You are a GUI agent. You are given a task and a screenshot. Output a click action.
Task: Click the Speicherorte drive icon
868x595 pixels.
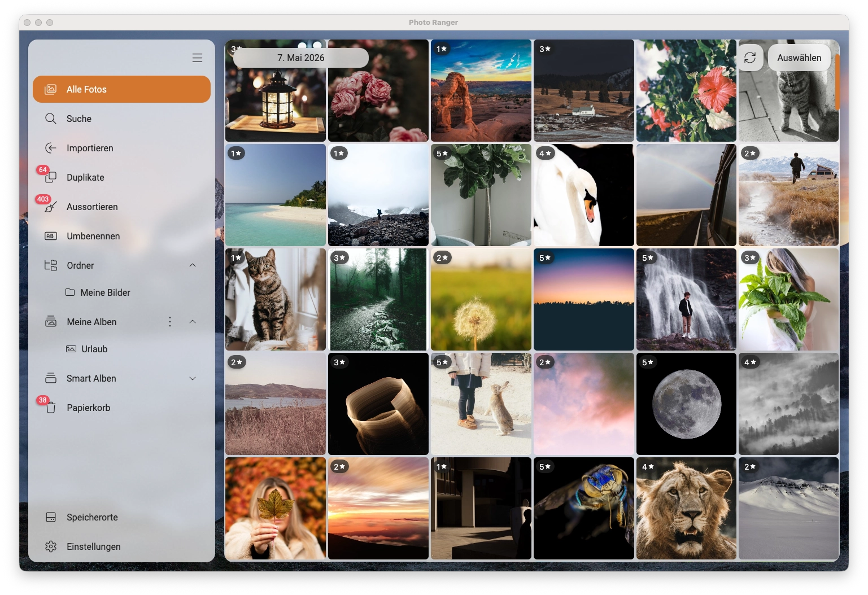coord(51,517)
